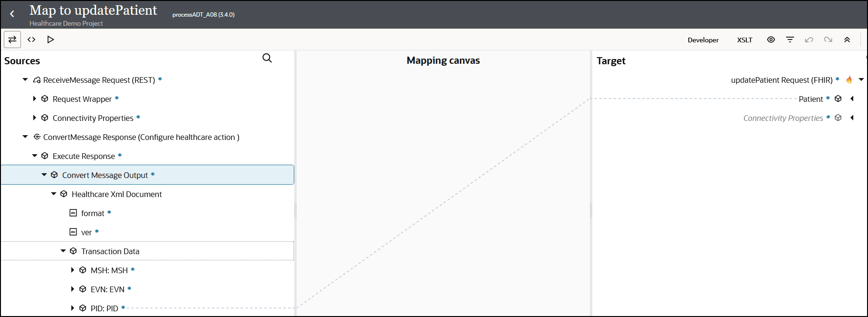Click the Request Wrapper cube icon

click(x=45, y=99)
